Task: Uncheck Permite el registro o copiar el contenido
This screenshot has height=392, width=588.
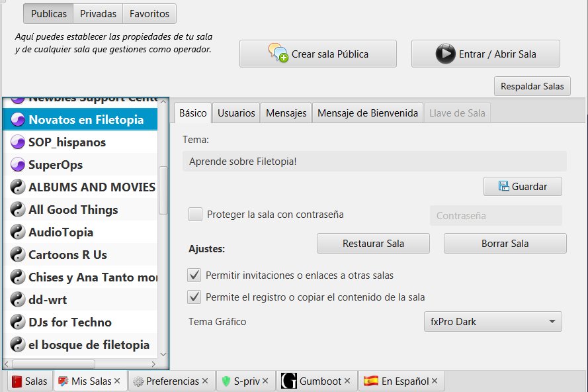Action: point(194,297)
